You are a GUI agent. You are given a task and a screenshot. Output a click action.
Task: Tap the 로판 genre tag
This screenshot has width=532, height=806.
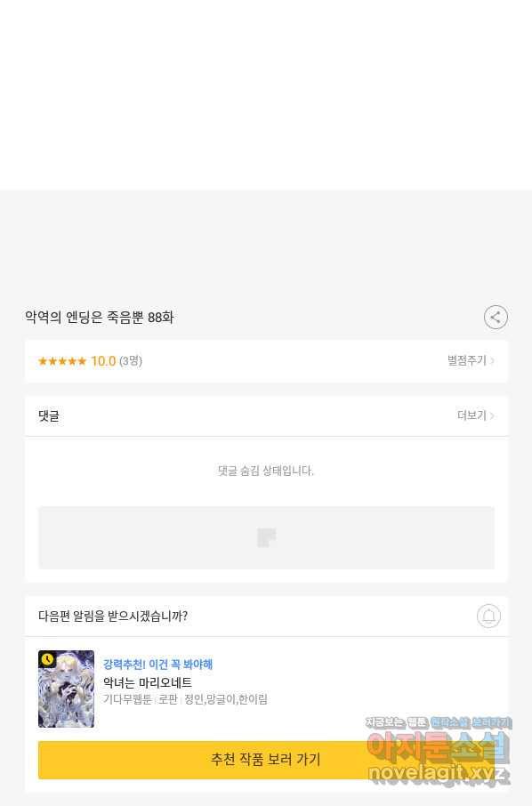168,699
